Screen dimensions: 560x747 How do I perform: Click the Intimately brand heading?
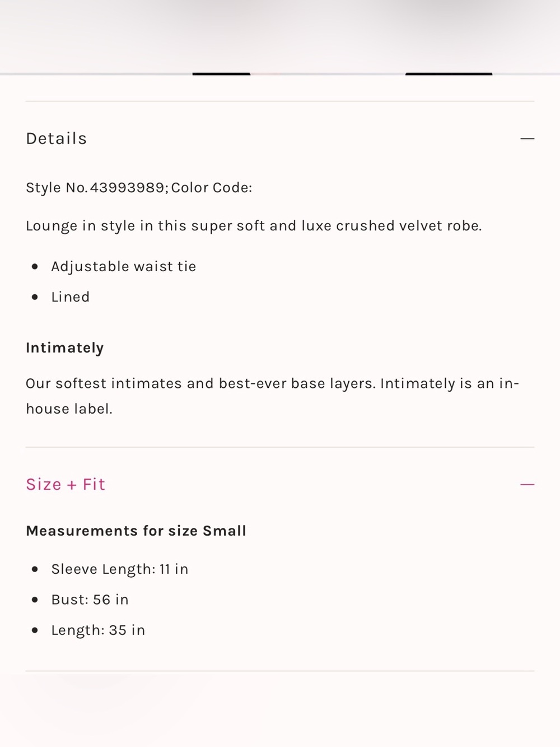65,348
